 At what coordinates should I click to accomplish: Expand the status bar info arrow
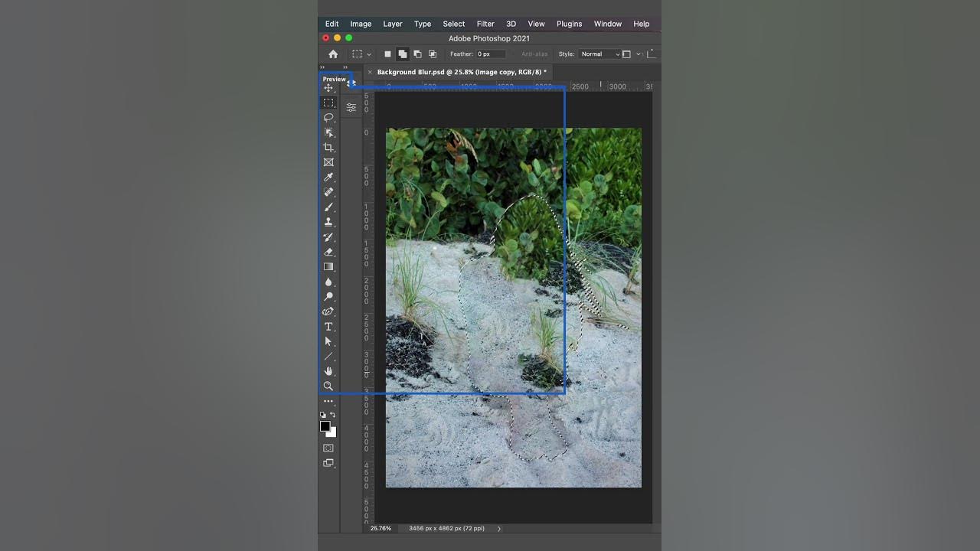click(499, 529)
